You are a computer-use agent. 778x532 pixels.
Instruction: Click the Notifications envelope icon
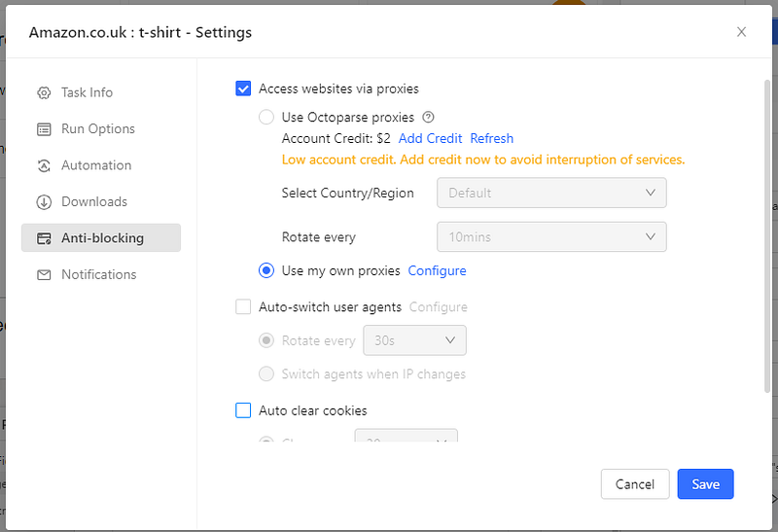coord(44,275)
